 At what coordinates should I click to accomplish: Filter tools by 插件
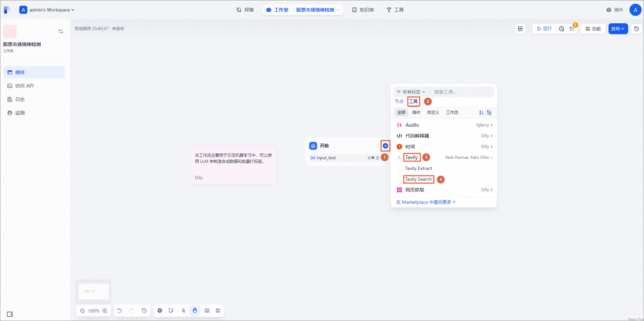[416, 113]
